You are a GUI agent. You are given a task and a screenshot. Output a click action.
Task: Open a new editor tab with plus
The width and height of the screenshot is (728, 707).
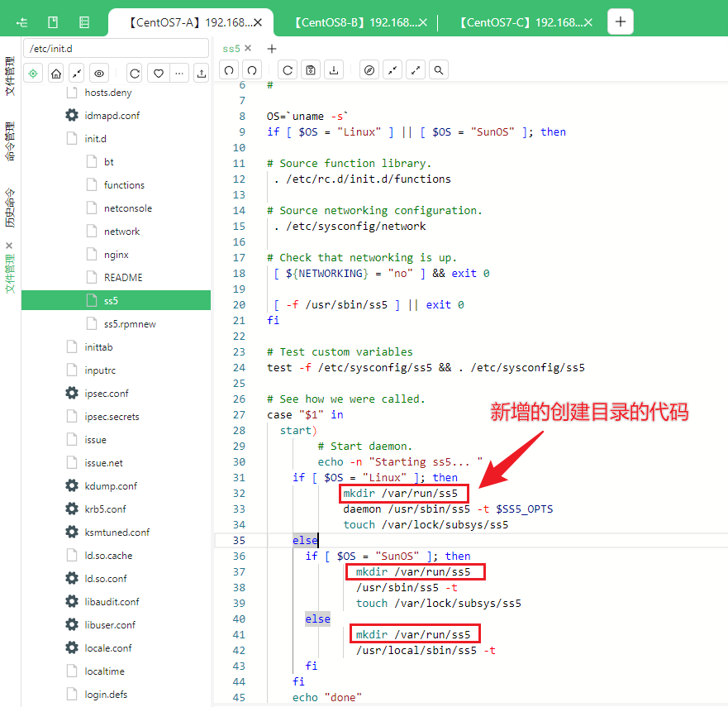[272, 48]
